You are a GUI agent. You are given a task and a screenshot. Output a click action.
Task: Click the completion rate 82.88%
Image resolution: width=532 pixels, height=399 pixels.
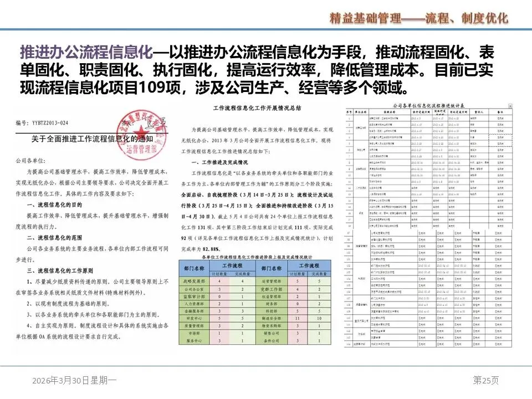[x=211, y=249]
